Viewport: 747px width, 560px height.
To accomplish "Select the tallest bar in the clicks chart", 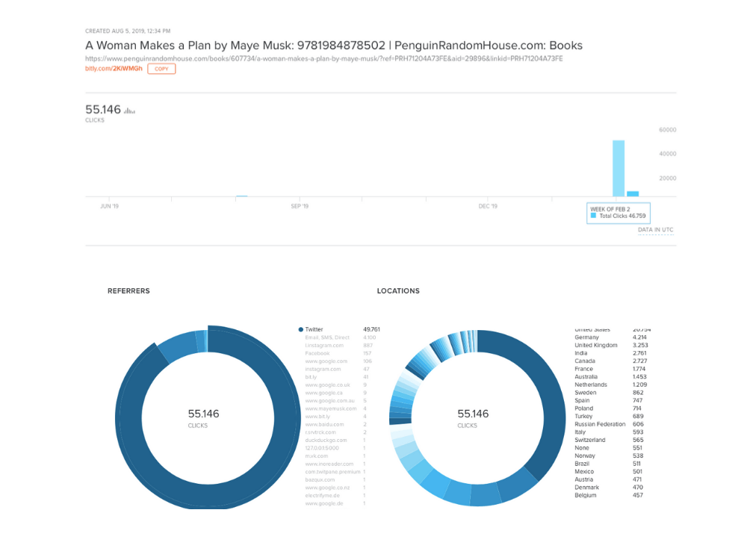I will (x=619, y=168).
